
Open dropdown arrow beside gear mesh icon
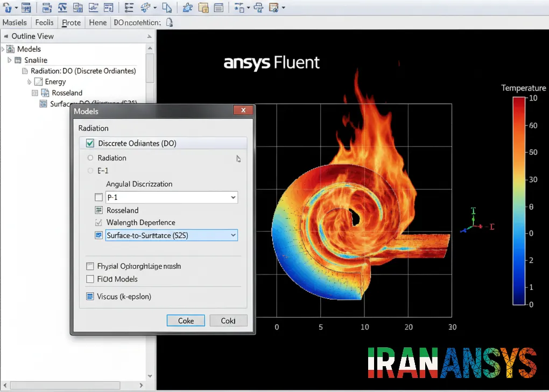pyautogui.click(x=155, y=8)
